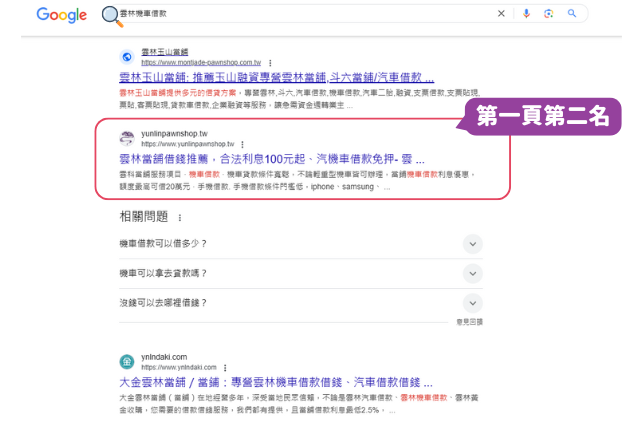
Task: Open the three-dot options next to 相關問題
Action: (180, 218)
